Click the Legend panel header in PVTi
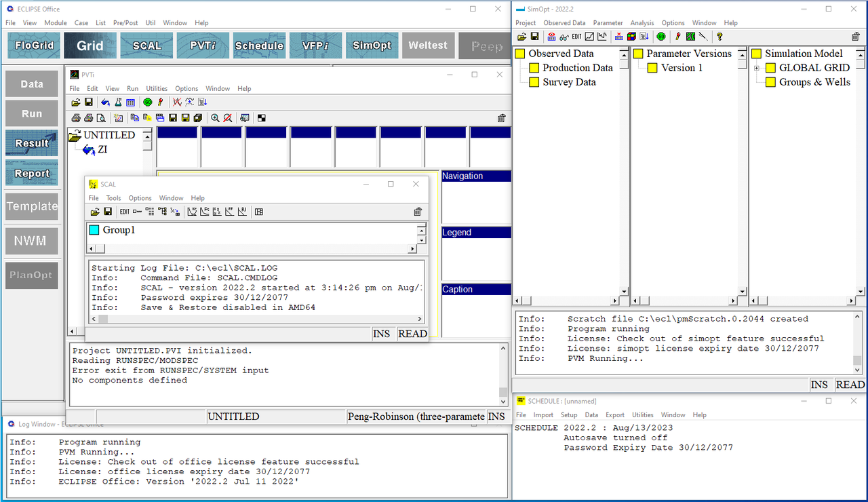Viewport: 868px width, 502px height. coord(475,232)
